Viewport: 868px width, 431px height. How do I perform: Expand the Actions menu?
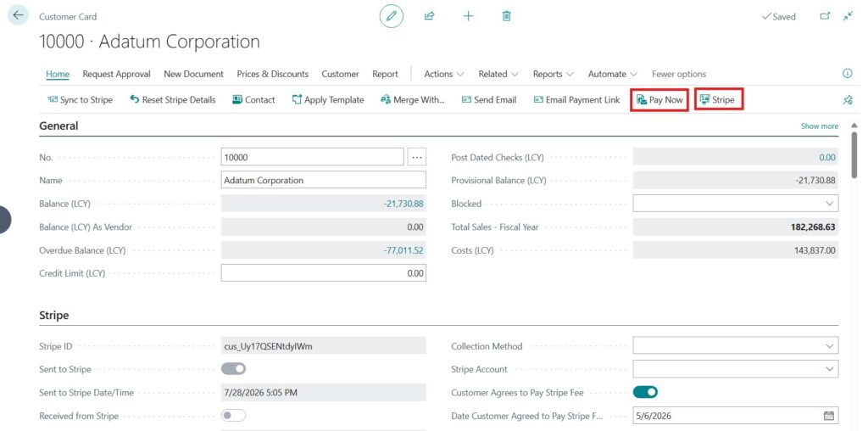pos(444,74)
